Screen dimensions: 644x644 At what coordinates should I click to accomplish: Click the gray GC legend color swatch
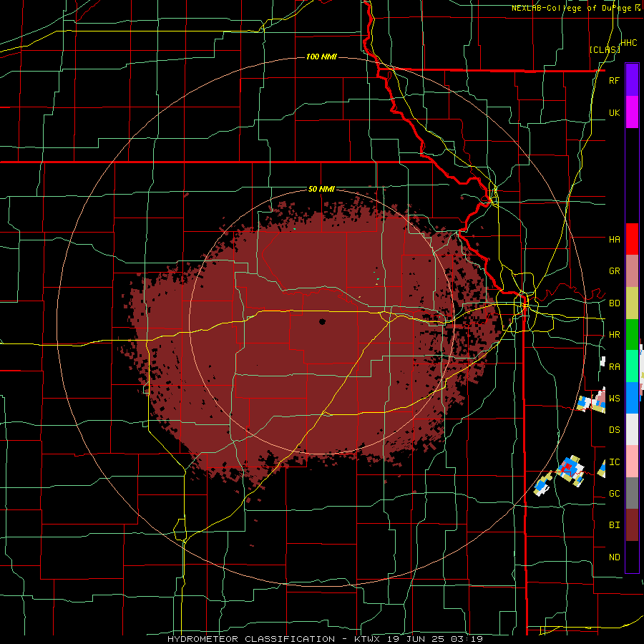(x=632, y=493)
